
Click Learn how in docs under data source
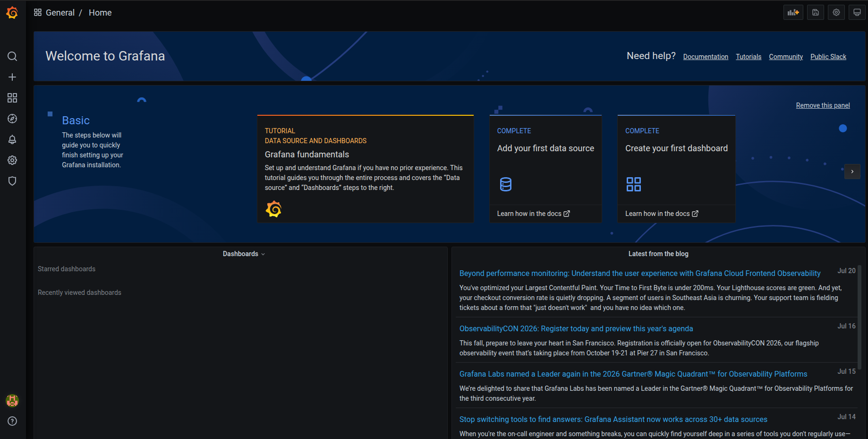click(533, 214)
